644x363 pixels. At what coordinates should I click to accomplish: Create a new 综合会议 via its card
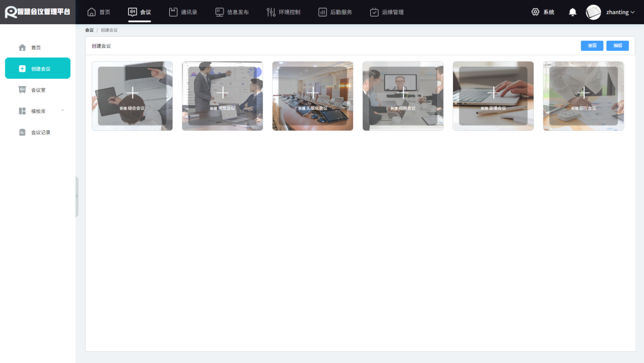click(x=132, y=96)
